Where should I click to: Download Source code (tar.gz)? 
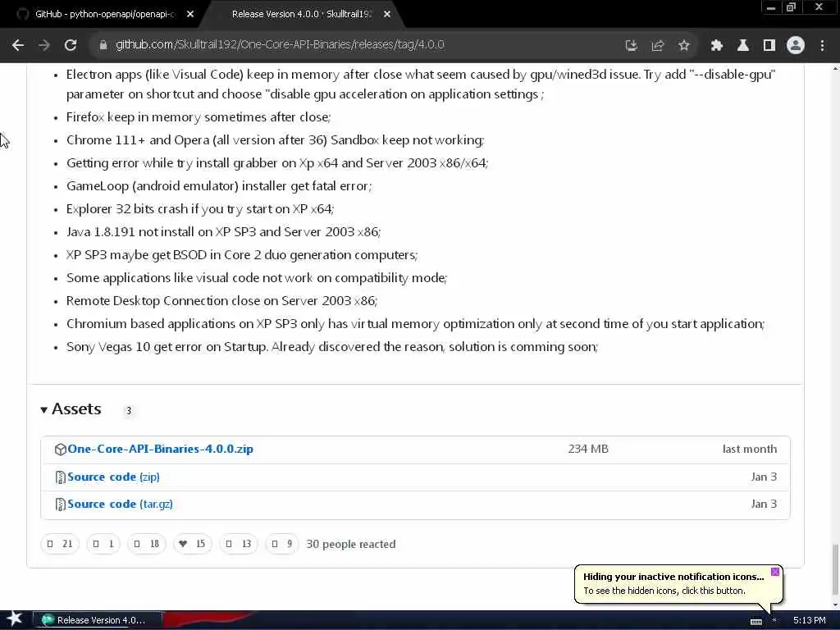coord(120,504)
